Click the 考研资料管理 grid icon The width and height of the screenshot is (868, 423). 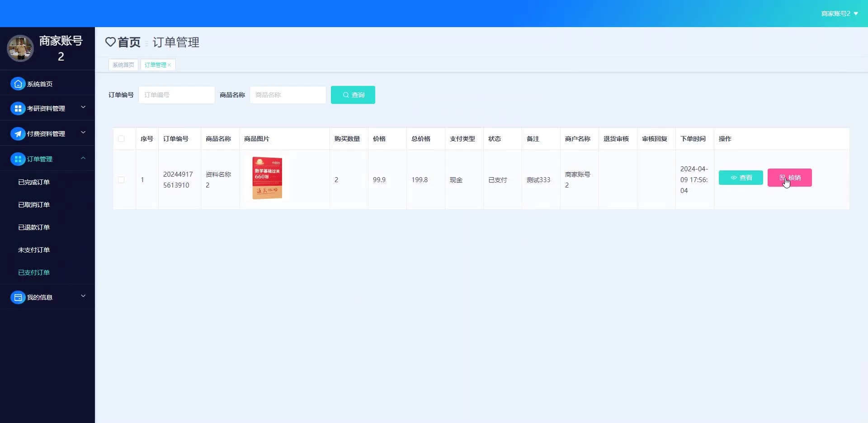click(x=18, y=108)
